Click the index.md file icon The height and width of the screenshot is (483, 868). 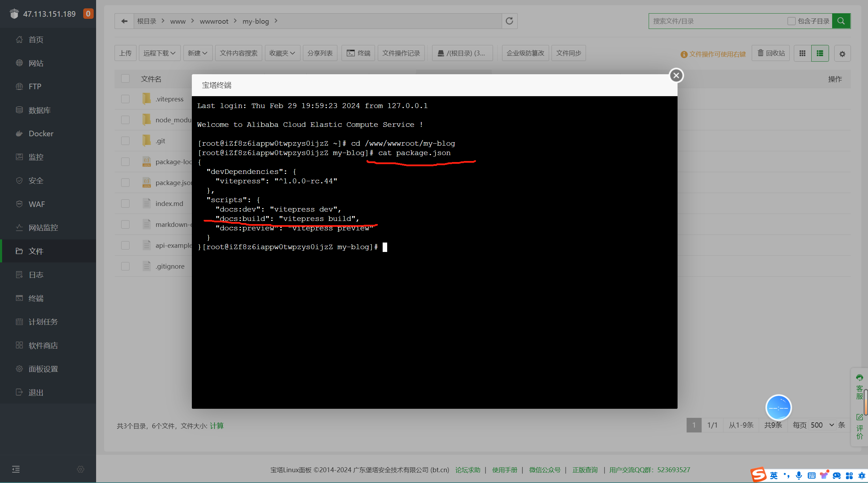[147, 204]
